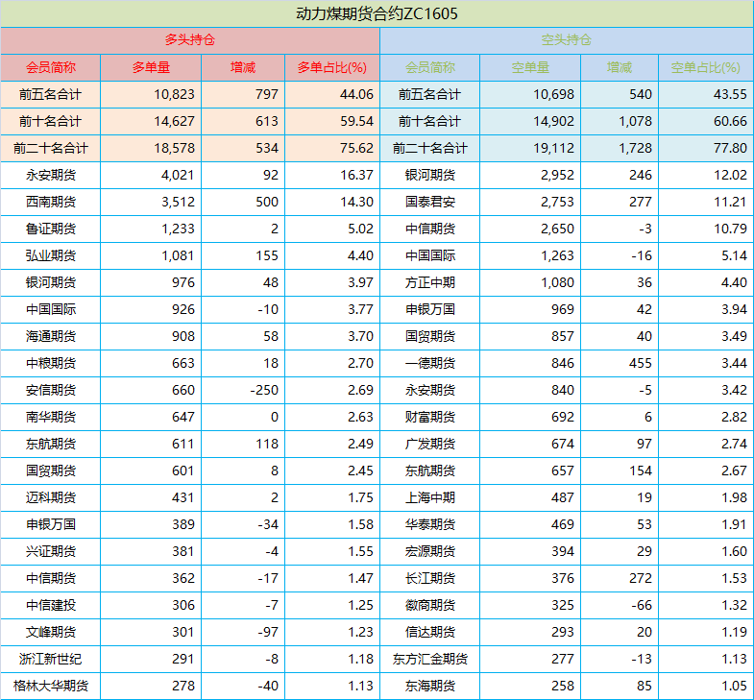Click the 3,512 long position cell

(x=178, y=202)
